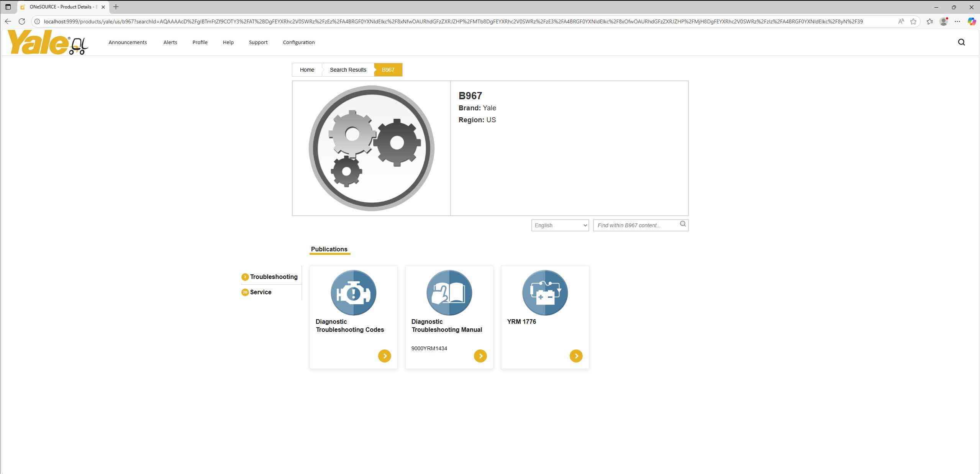
Task: Open the YRM 1776 arrow button
Action: click(576, 356)
